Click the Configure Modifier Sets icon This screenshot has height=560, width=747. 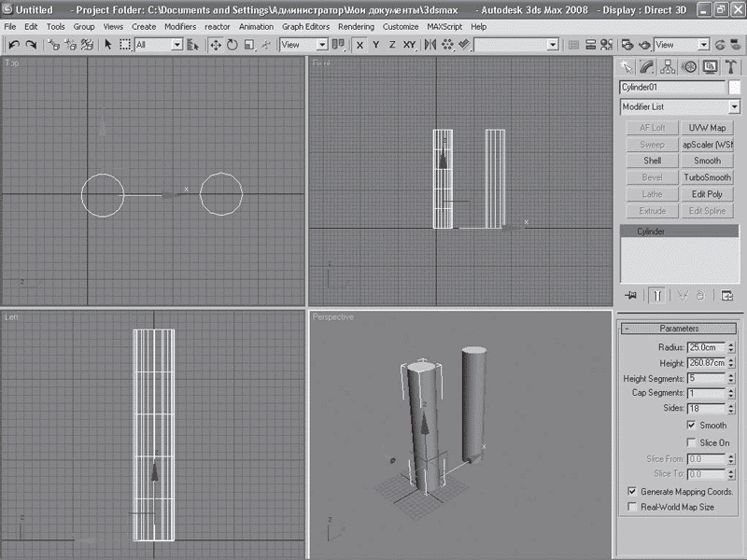pos(726,295)
